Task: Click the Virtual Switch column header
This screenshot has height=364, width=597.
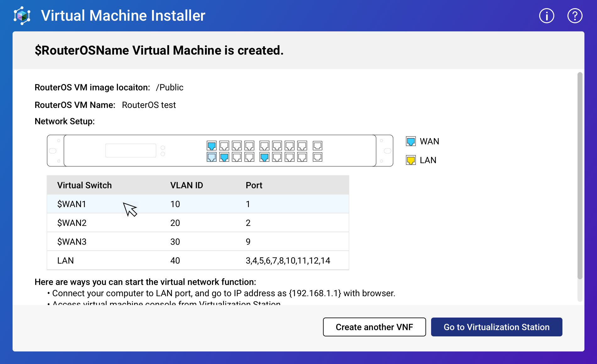Action: [85, 185]
